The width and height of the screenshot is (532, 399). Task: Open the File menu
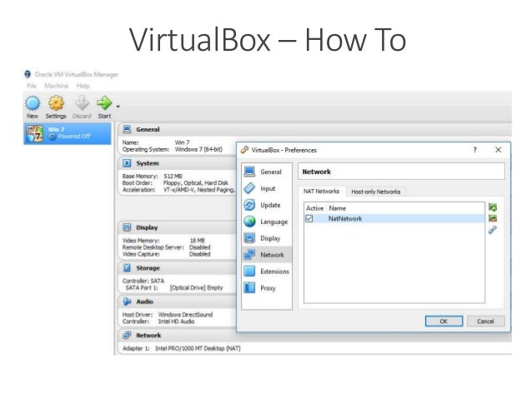pyautogui.click(x=32, y=86)
